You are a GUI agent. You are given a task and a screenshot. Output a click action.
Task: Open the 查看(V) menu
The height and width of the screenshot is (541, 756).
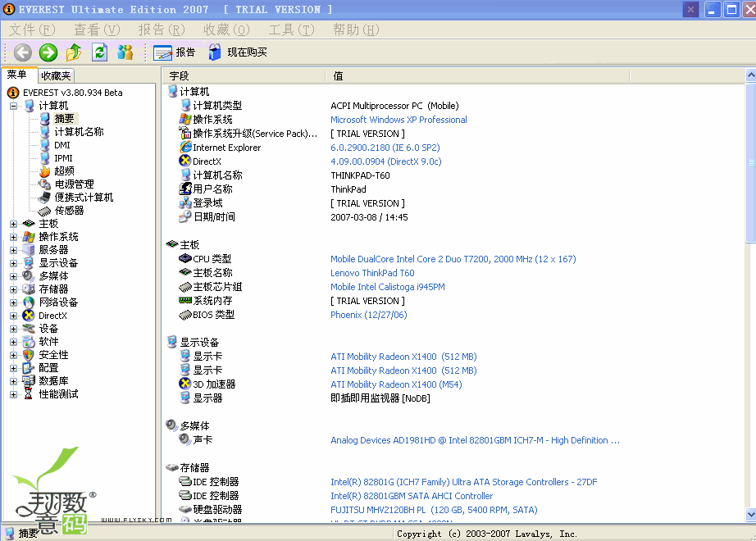97,30
